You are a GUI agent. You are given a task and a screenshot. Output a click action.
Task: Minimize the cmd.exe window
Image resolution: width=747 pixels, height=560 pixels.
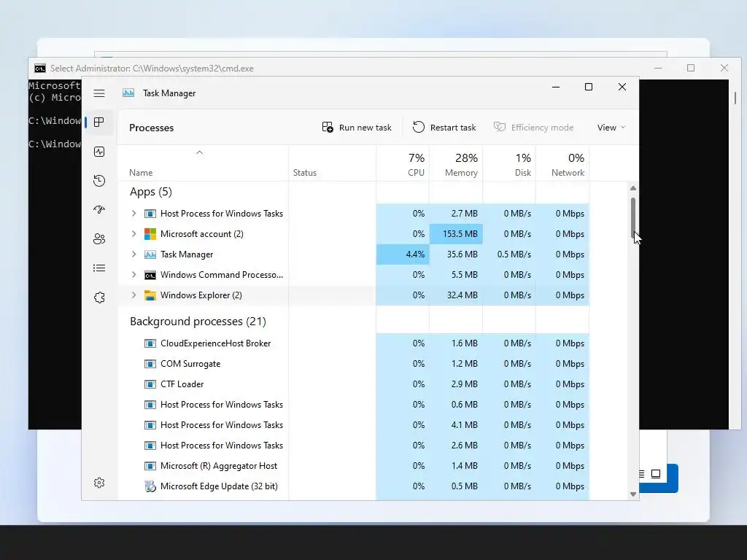tap(658, 68)
